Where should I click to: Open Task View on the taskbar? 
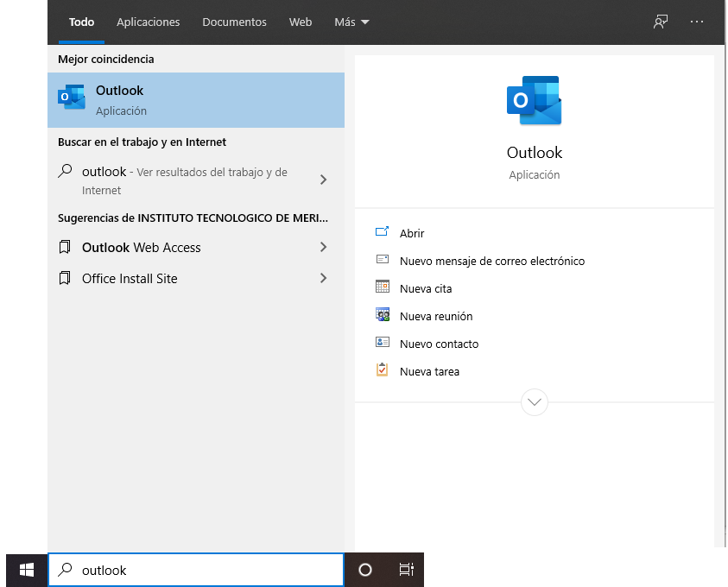pyautogui.click(x=406, y=570)
